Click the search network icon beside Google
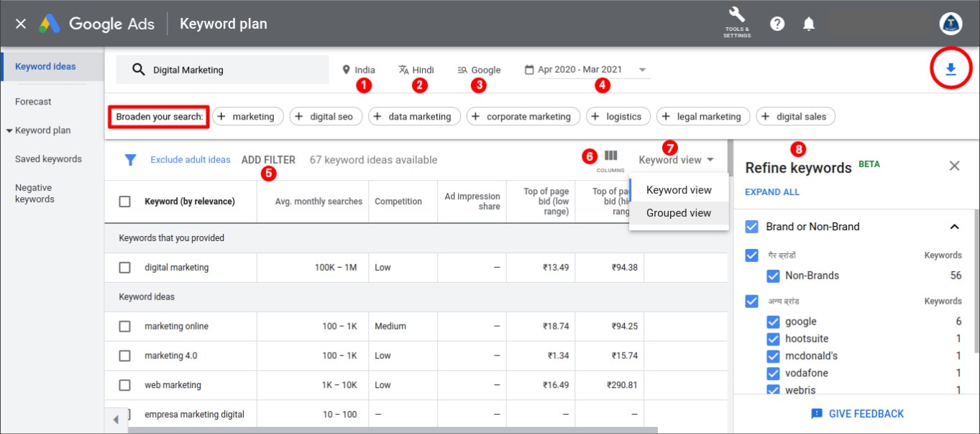This screenshot has width=980, height=434. (462, 70)
